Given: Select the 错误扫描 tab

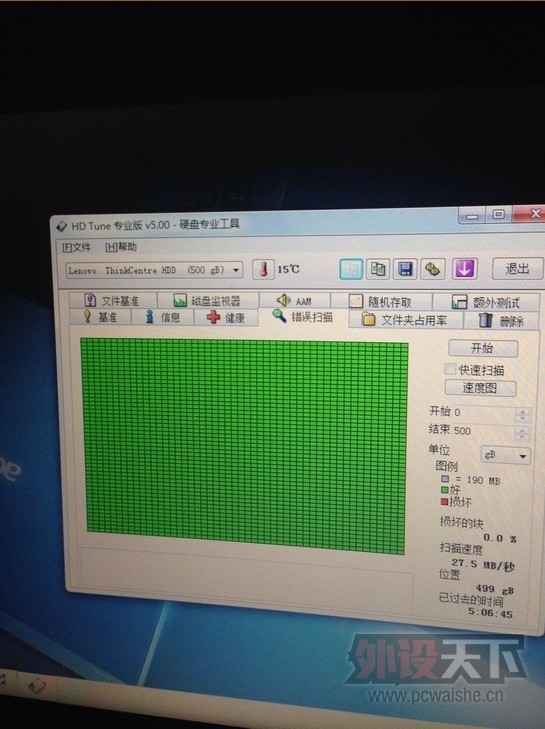Looking at the screenshot, I should [303, 317].
